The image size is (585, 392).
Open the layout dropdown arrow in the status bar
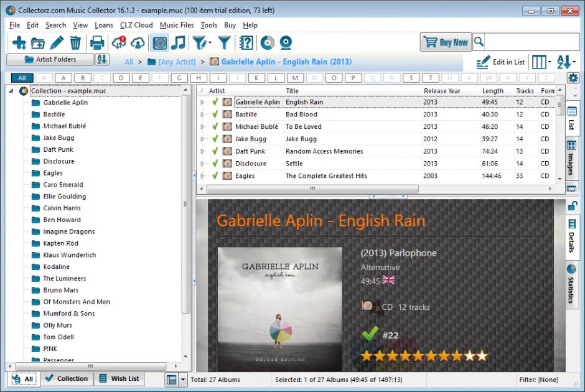tap(183, 380)
